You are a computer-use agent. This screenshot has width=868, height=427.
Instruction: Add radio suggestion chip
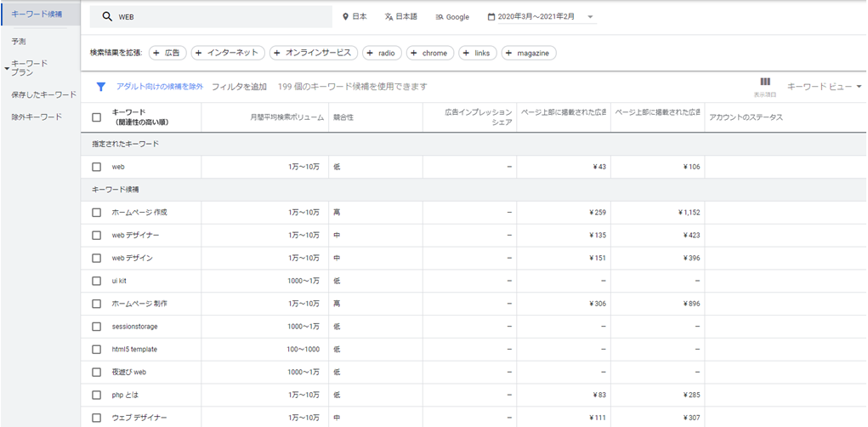click(382, 54)
